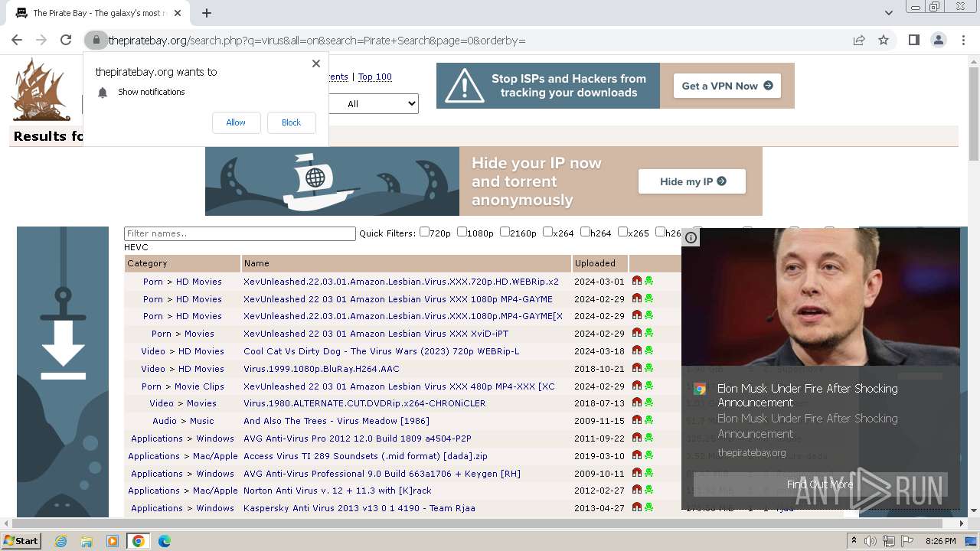The image size is (980, 551).
Task: Click Mac/Apple link on Access Virus row
Action: [x=215, y=456]
